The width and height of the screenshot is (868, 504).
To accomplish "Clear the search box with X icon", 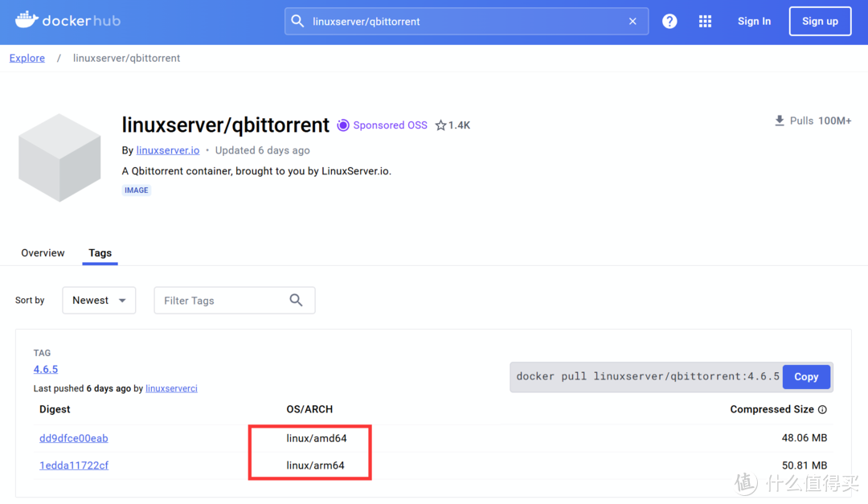I will click(633, 22).
